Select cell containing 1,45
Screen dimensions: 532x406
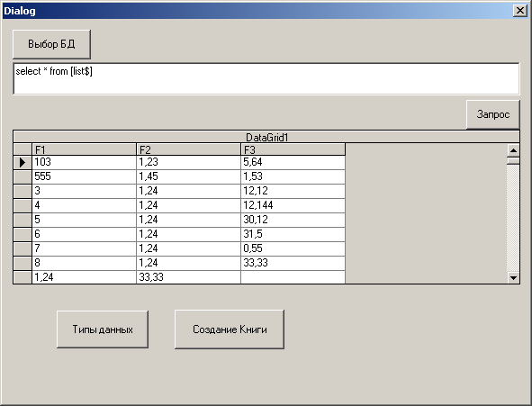tap(188, 176)
